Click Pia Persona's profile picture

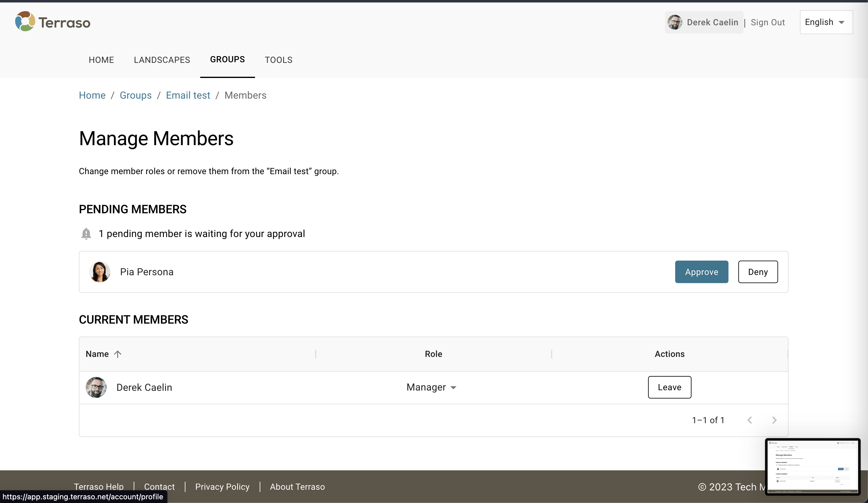(100, 272)
